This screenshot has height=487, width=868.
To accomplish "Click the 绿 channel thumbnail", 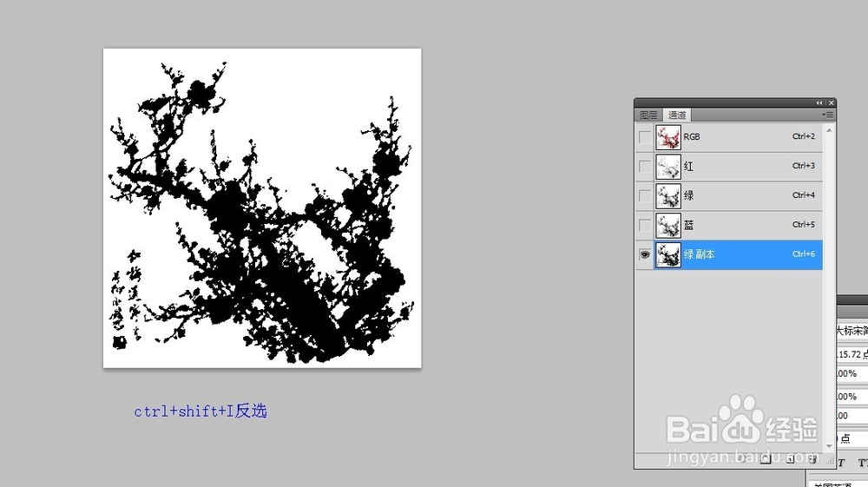I will click(x=668, y=196).
